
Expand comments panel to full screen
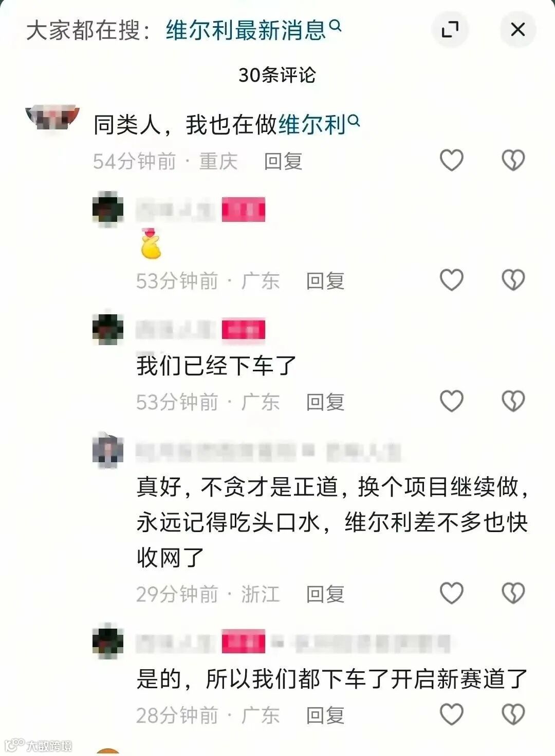pos(450,30)
